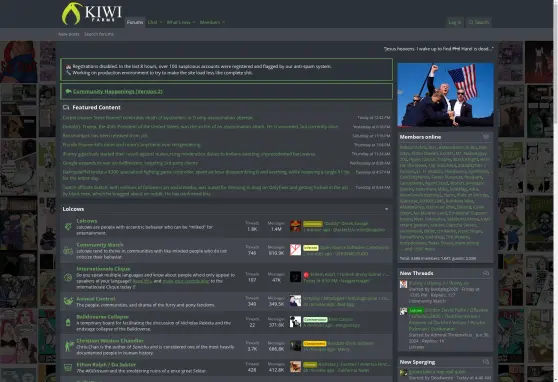Open Search forums in sub-navigation

(99, 34)
